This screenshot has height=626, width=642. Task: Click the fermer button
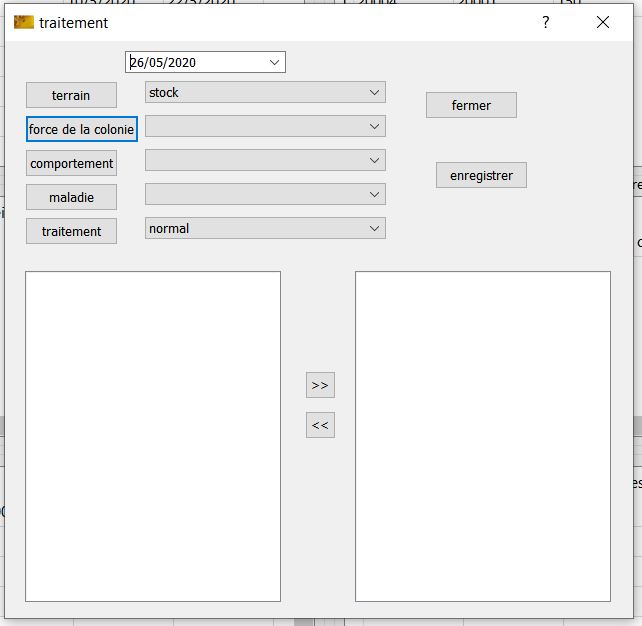coord(471,105)
